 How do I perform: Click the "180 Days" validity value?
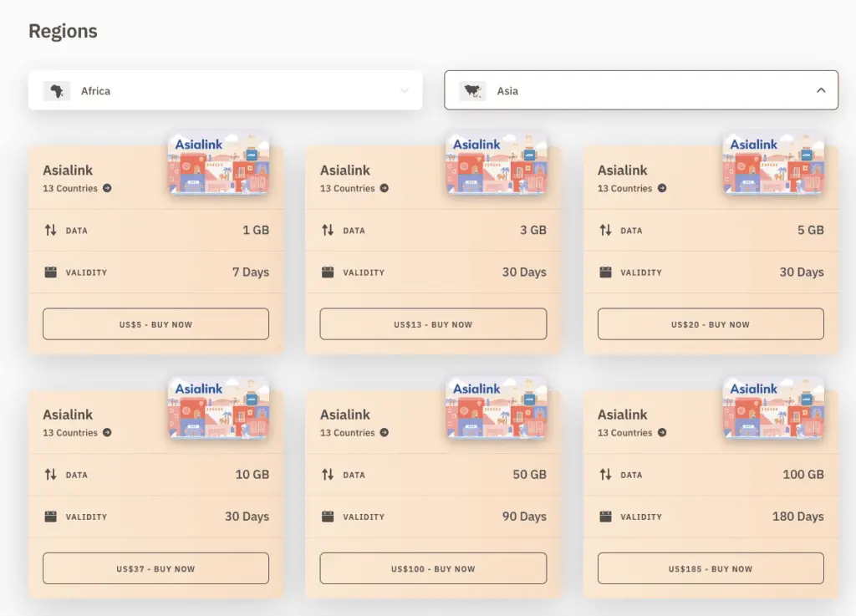coord(797,517)
